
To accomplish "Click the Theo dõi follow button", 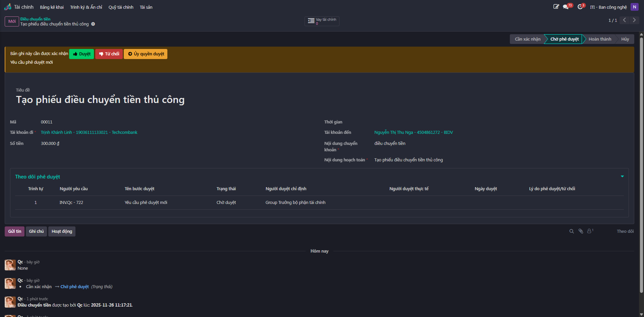I will (x=625, y=231).
